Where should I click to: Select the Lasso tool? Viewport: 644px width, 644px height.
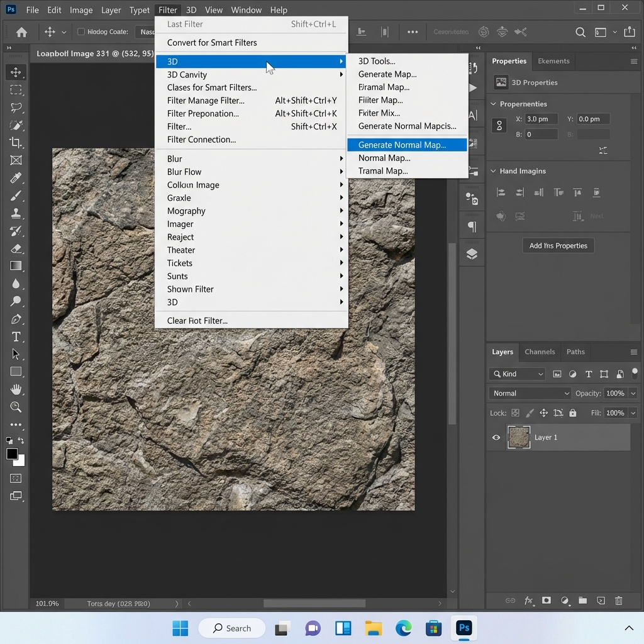pos(16,107)
